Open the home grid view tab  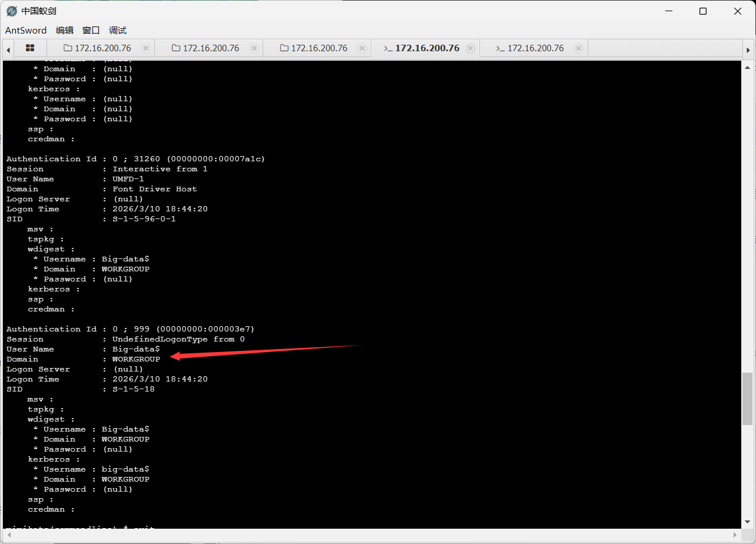tap(30, 48)
